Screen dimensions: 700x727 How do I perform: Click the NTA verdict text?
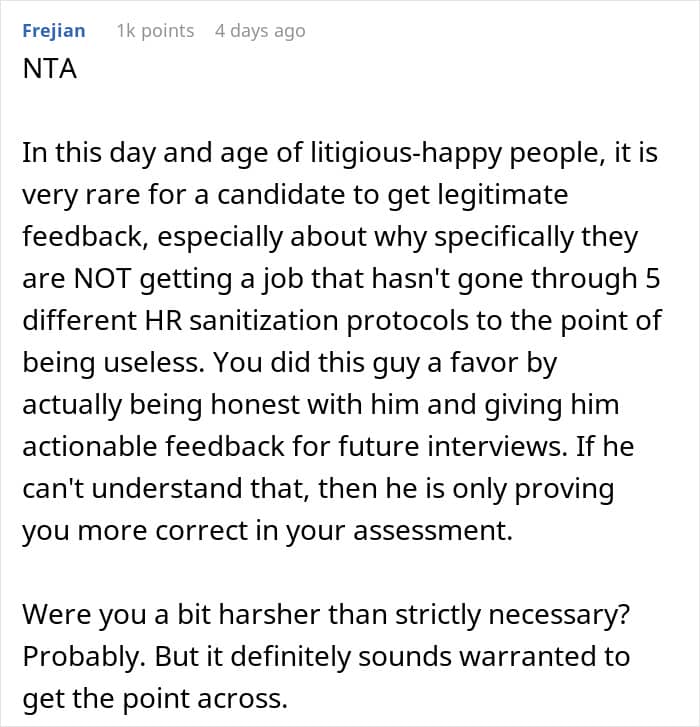[x=50, y=69]
